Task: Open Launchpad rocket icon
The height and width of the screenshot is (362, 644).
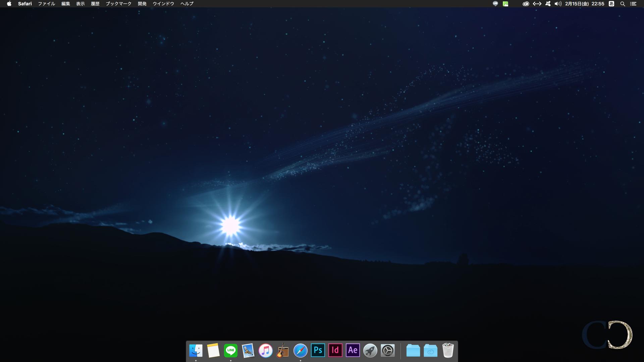Action: click(x=370, y=351)
